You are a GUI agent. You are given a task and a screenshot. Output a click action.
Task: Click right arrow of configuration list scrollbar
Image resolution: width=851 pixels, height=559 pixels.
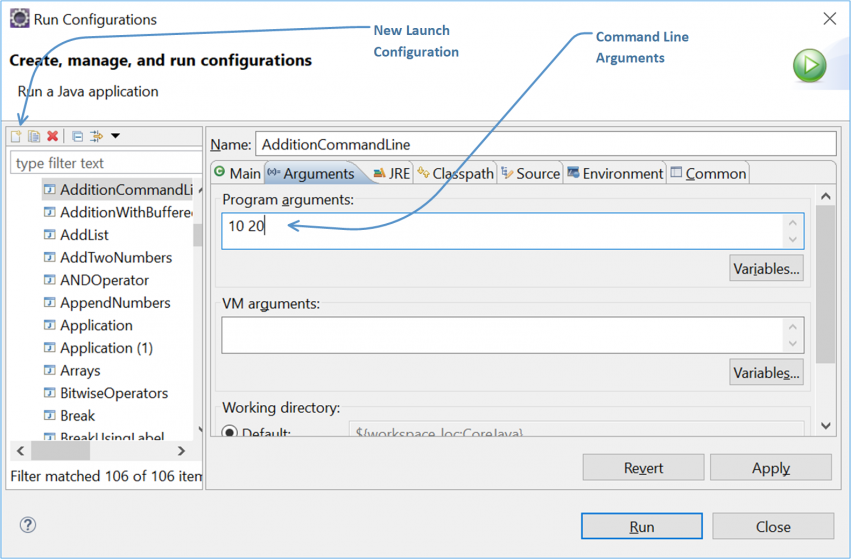coord(181,452)
